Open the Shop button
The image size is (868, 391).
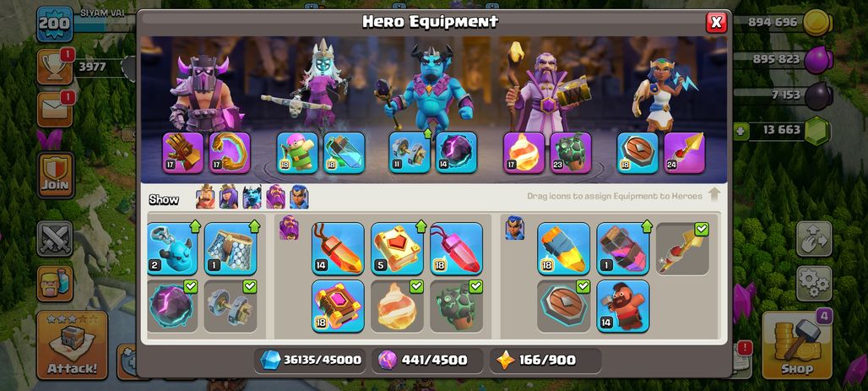[797, 345]
